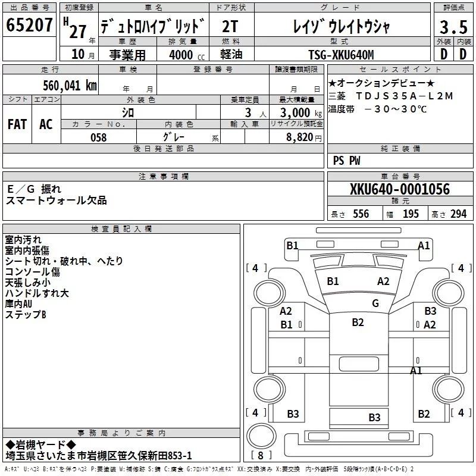476x476 pixels.
Task: Select note シート切れ・破れ中、へたり
Action: click(64, 261)
